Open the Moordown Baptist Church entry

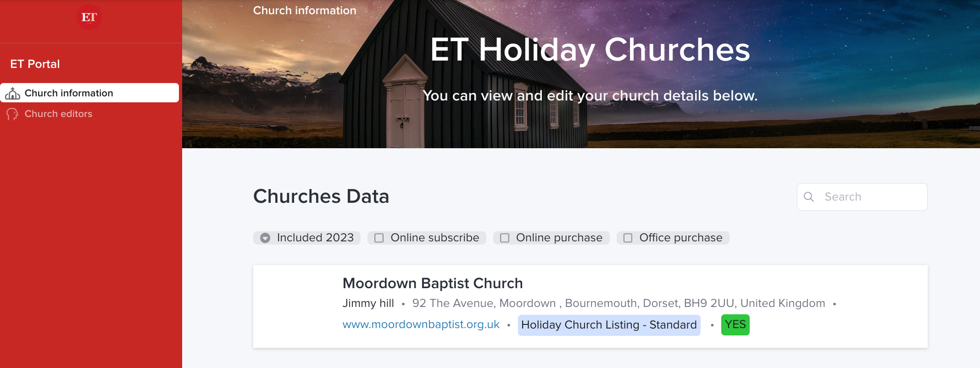coord(432,283)
